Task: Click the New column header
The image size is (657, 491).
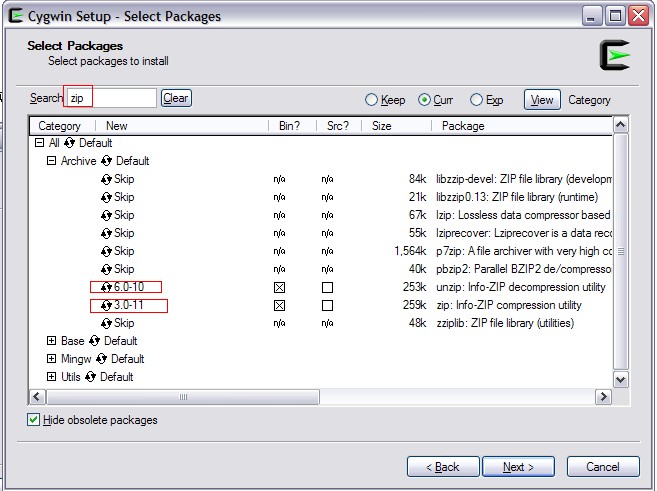Action: 182,126
